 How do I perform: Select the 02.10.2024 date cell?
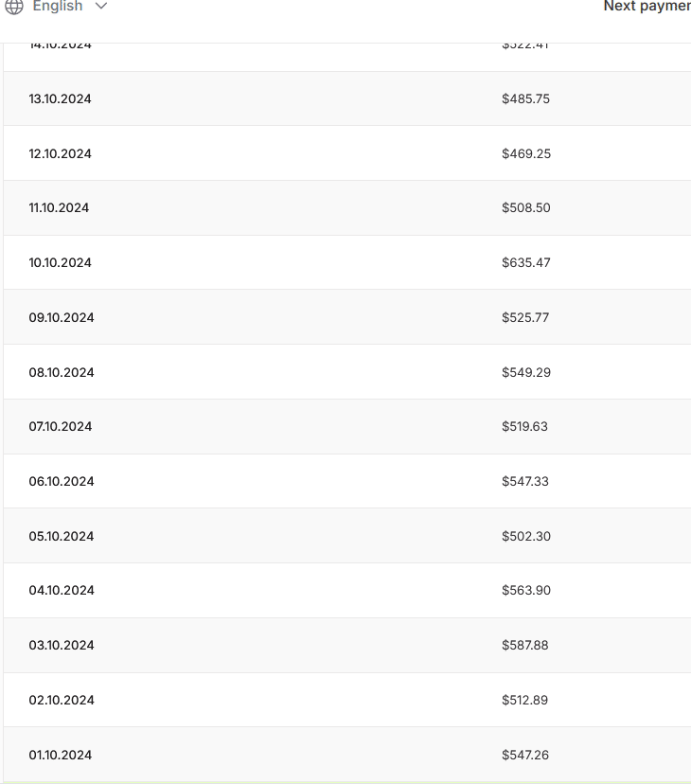[x=62, y=701]
